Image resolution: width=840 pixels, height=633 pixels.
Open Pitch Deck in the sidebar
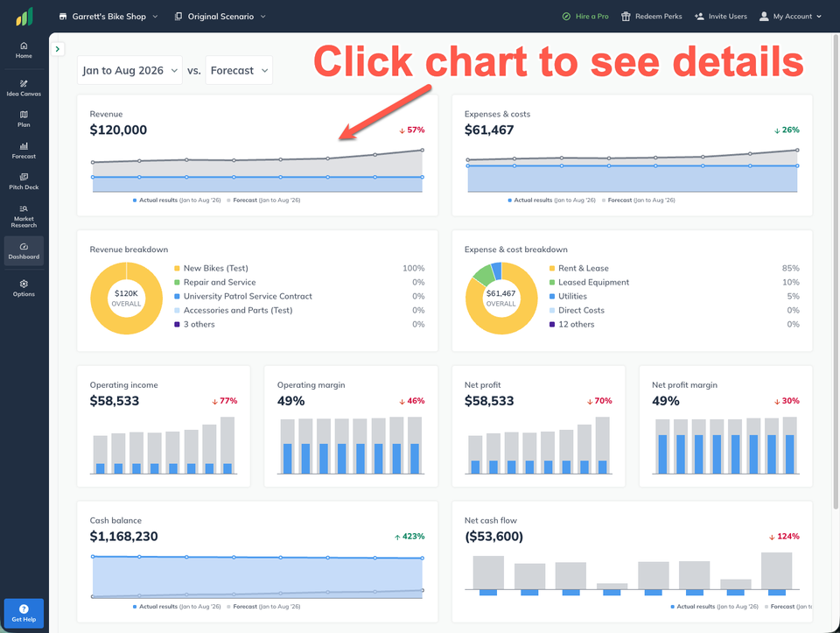coord(24,182)
